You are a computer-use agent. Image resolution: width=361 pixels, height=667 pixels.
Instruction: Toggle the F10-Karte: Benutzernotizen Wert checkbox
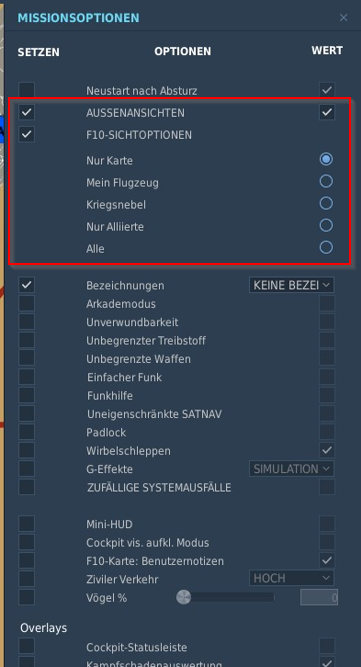327,560
